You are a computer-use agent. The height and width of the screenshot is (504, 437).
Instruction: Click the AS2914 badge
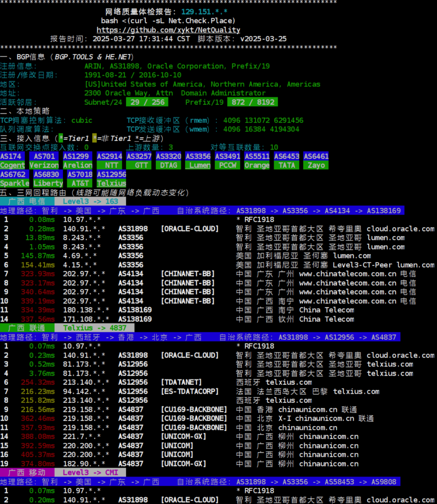click(x=110, y=156)
